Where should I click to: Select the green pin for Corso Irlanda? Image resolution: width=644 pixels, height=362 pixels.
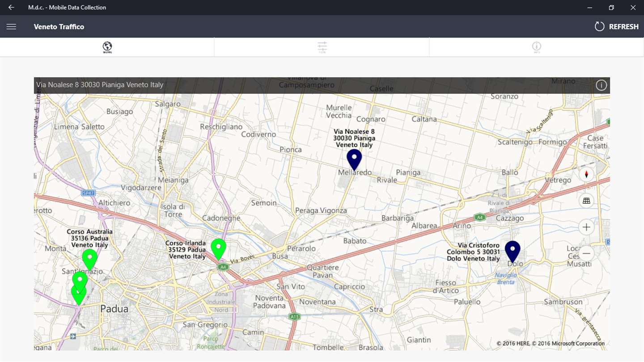point(218,249)
